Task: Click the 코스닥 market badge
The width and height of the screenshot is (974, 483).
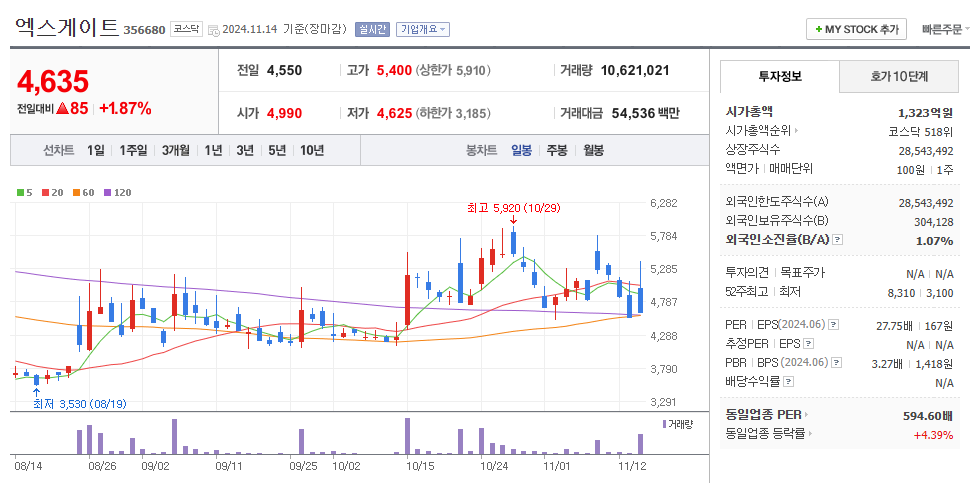Action: pyautogui.click(x=186, y=29)
